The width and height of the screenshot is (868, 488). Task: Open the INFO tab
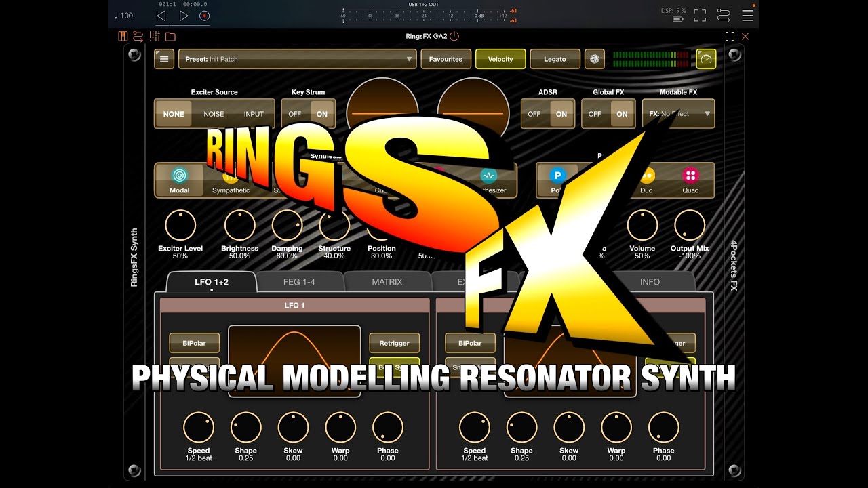tap(650, 282)
